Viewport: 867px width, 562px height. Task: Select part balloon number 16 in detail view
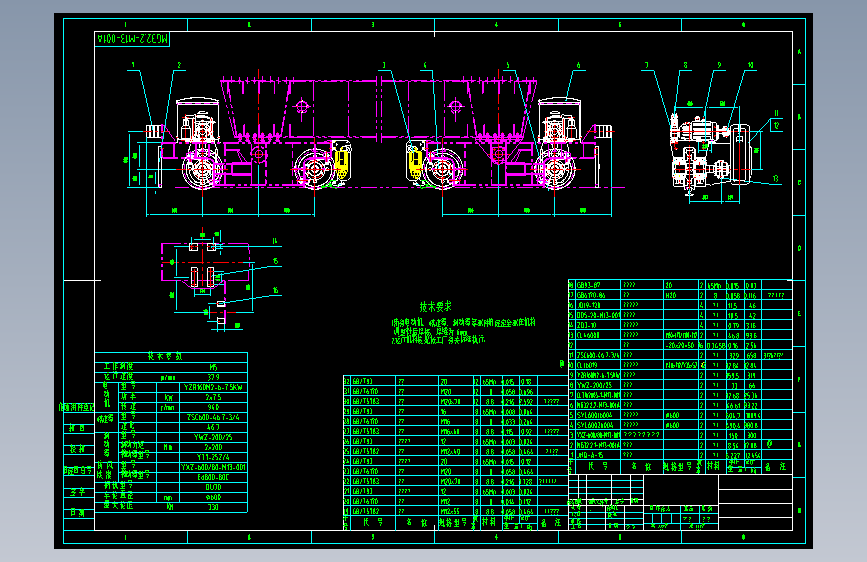[x=275, y=290]
